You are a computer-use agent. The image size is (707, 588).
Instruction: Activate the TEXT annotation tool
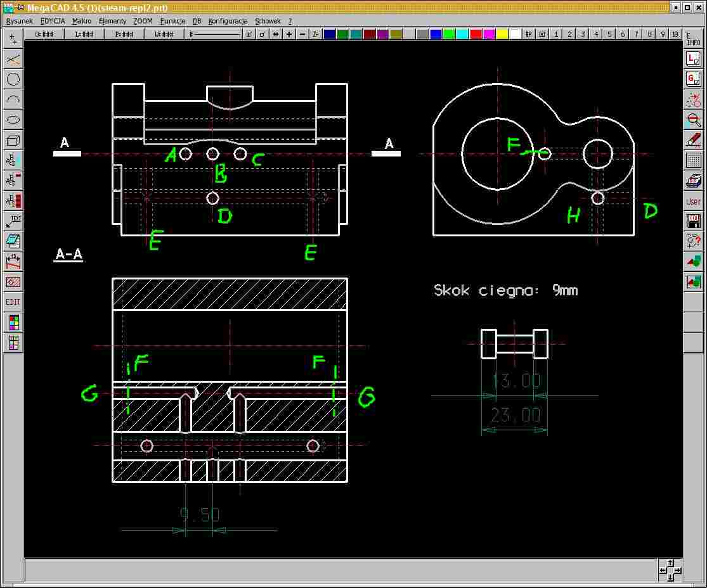(13, 221)
